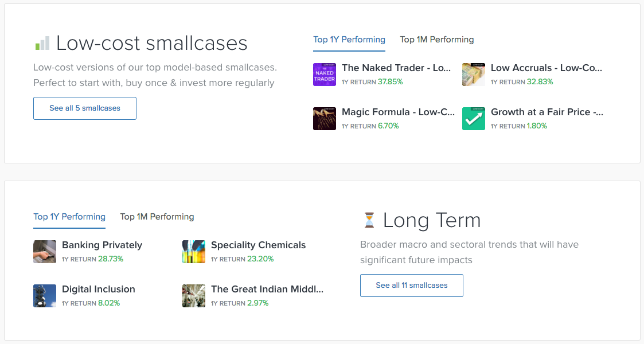
Task: Click the Speciality Chemicals test tube icon
Action: [193, 252]
